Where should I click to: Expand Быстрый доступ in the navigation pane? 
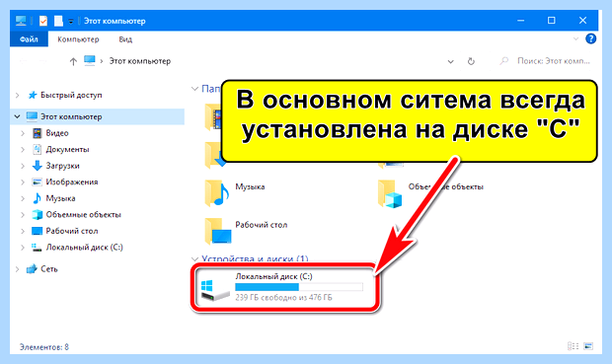(x=17, y=96)
